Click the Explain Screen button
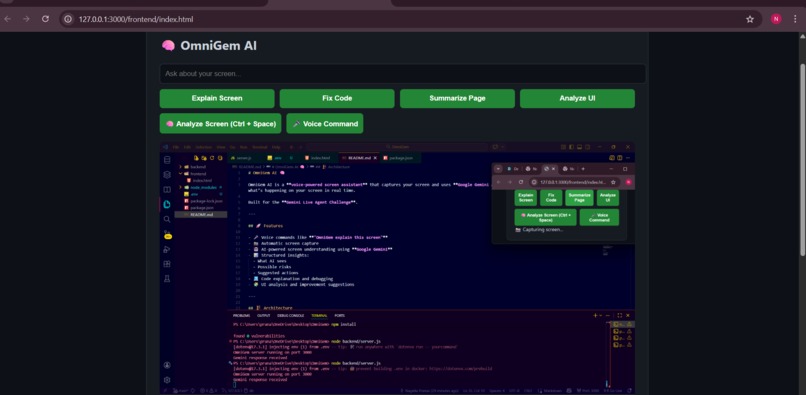806x395 pixels. pyautogui.click(x=217, y=98)
